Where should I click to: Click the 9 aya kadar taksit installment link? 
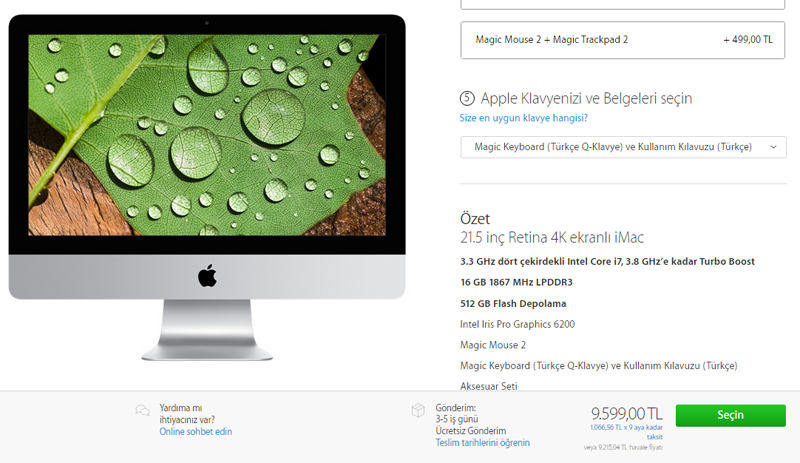pos(627,432)
